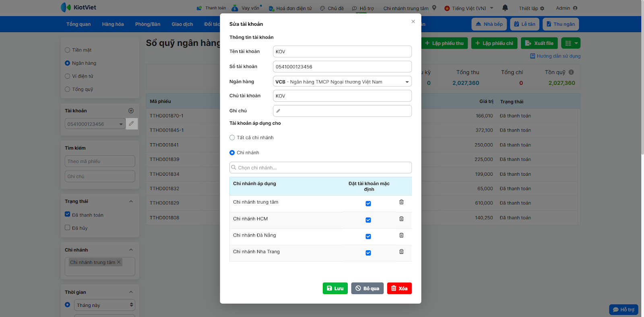
Task: Click the Hỗ trợ chat icon in header
Action: [x=354, y=8]
